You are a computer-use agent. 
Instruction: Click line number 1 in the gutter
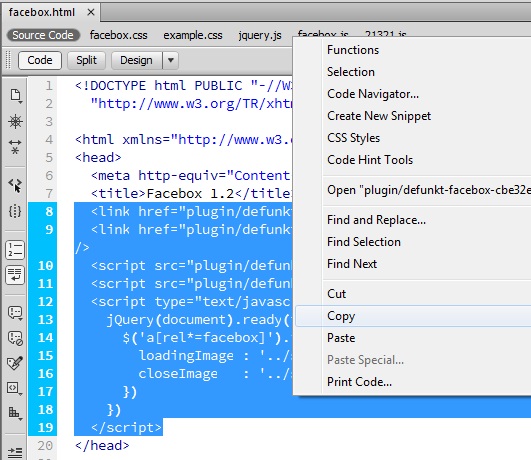tap(49, 86)
